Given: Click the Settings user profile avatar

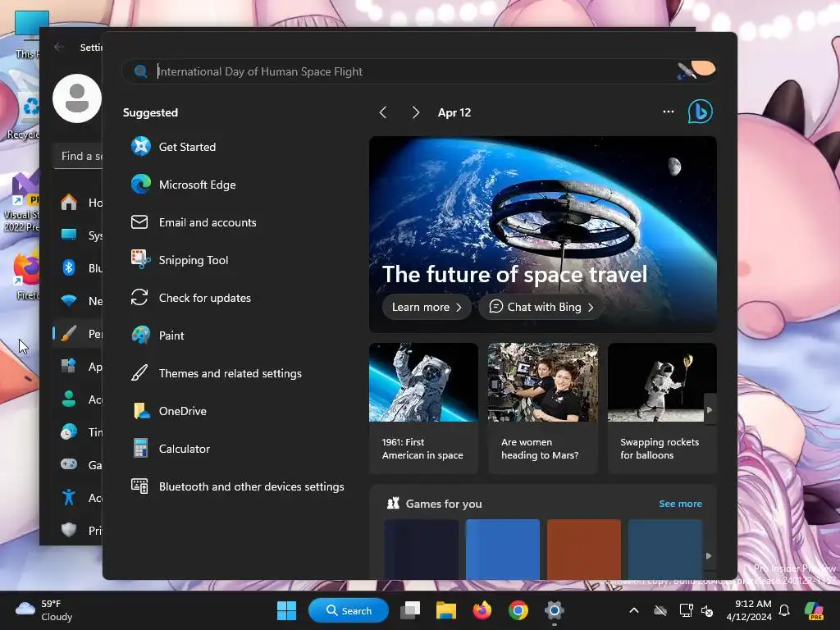Looking at the screenshot, I should coord(77,98).
